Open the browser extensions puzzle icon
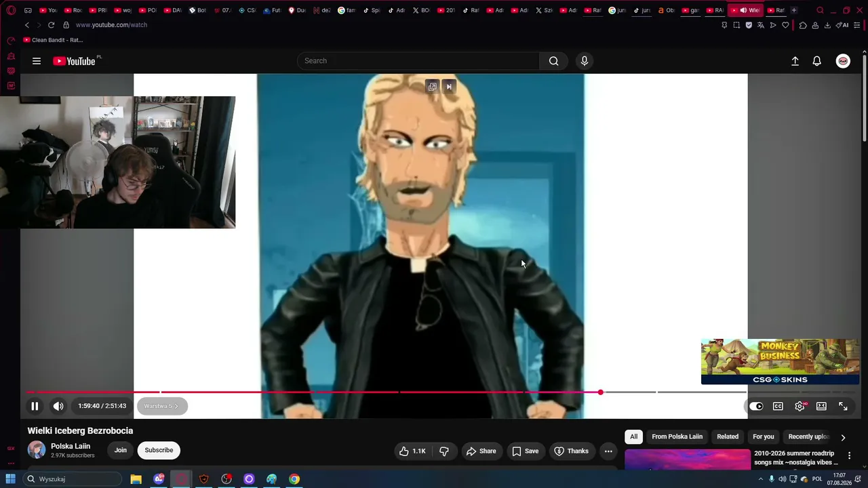Viewport: 868px width, 488px height. (803, 25)
